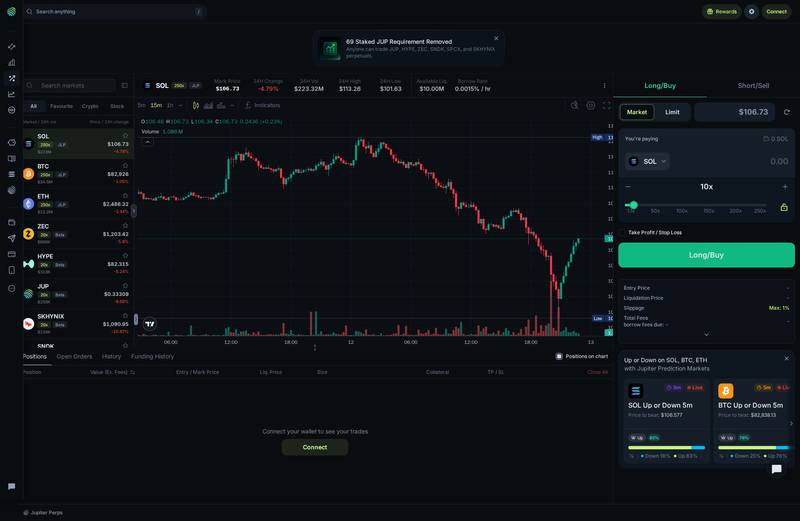Image resolution: width=800 pixels, height=521 pixels.
Task: Open the chat bubble icon in sidebar bottom
Action: pos(12,486)
